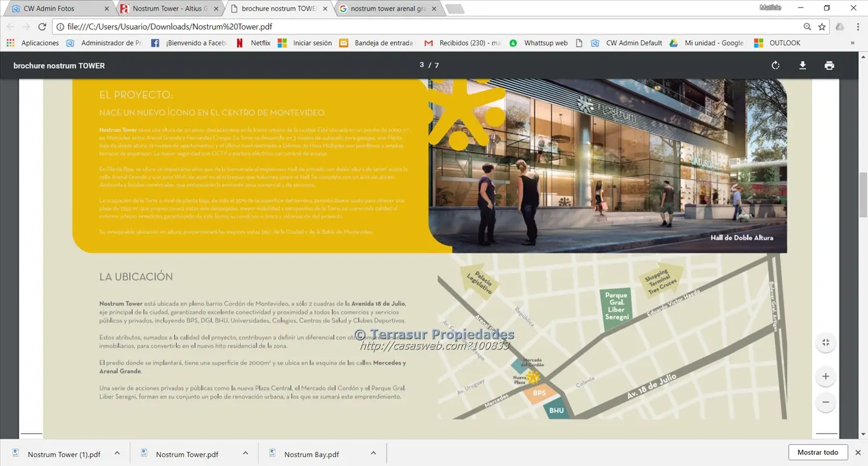
Task: Open a new browser tab
Action: [454, 9]
